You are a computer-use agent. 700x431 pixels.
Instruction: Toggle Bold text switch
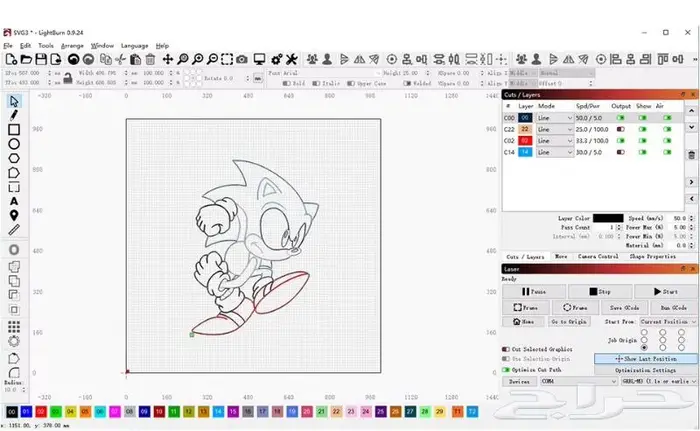(x=287, y=84)
